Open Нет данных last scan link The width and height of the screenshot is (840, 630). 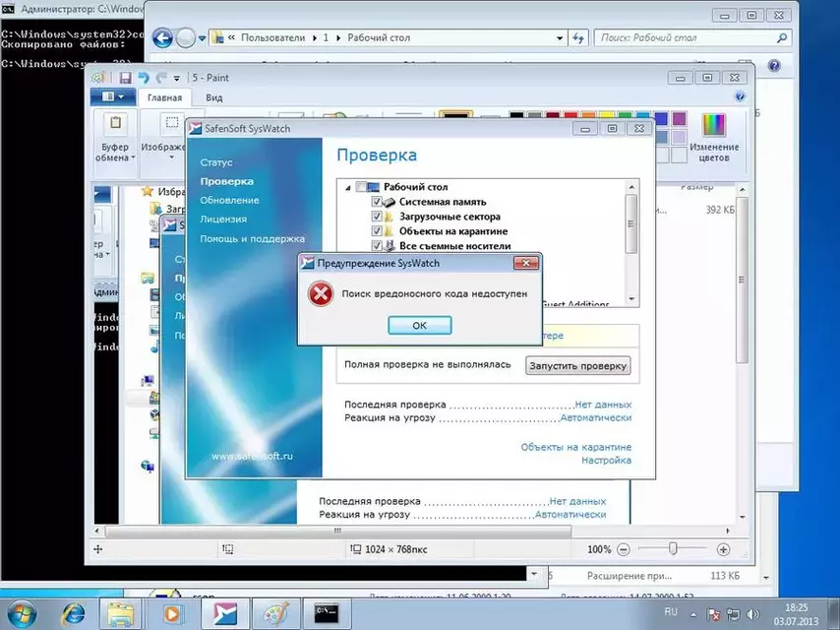pyautogui.click(x=603, y=405)
